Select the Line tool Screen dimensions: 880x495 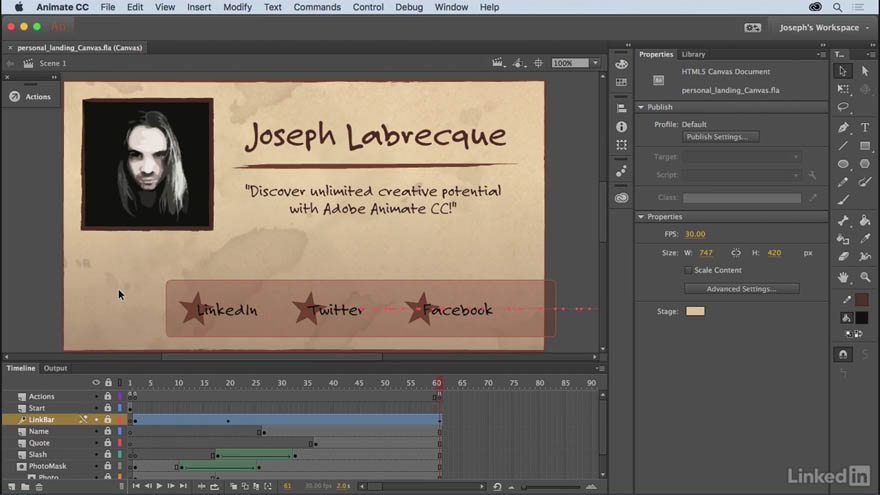point(843,146)
